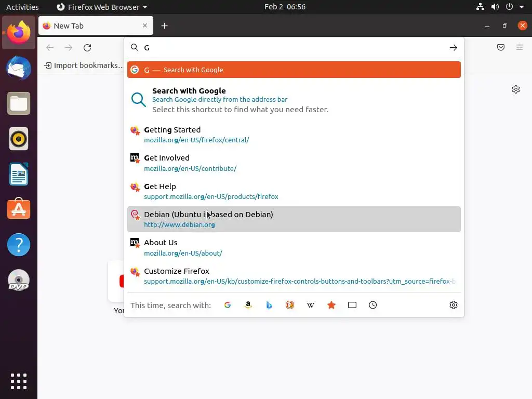Image resolution: width=532 pixels, height=399 pixels.
Task: Open Help from dock
Action: pyautogui.click(x=19, y=245)
